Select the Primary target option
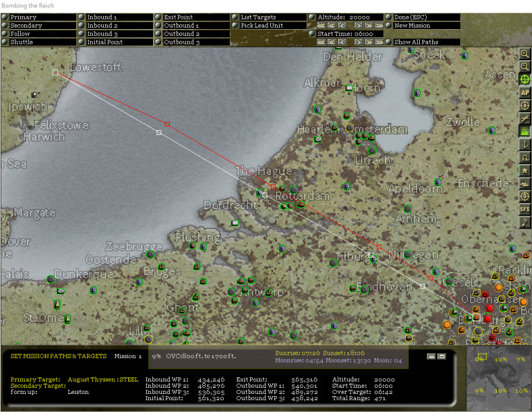 [39, 17]
